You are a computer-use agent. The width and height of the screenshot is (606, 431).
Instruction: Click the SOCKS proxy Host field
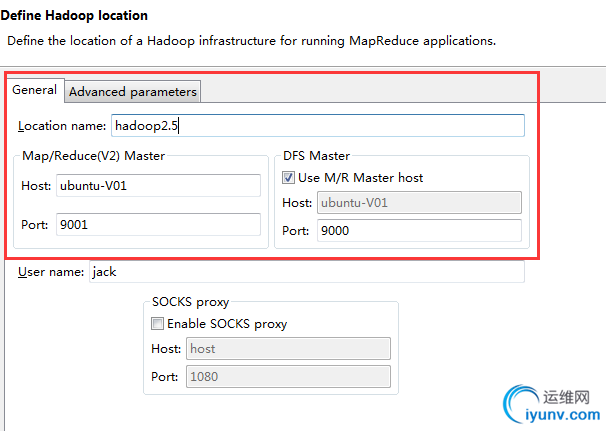click(288, 348)
